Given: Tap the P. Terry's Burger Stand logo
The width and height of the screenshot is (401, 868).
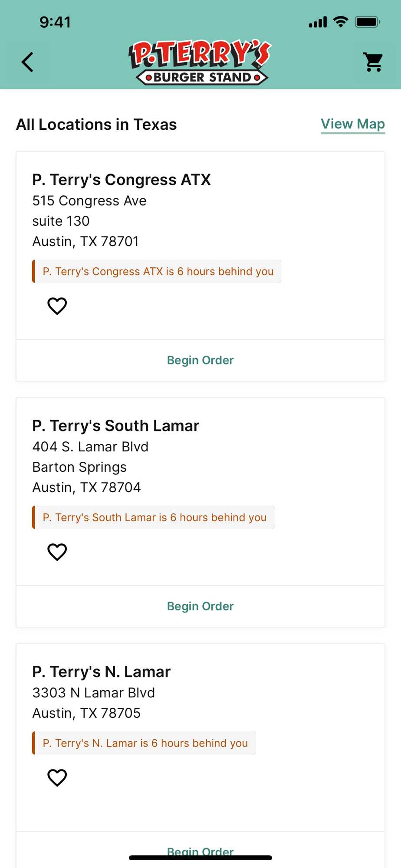Looking at the screenshot, I should point(200,62).
